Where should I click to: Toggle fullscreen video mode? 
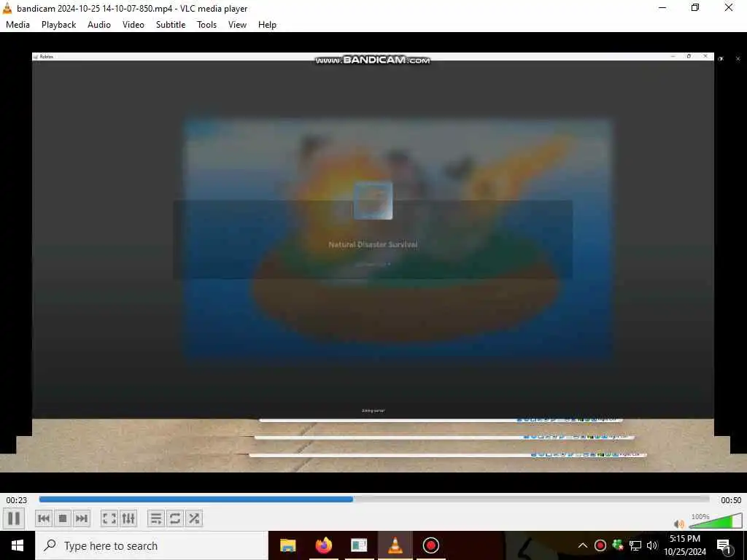tap(109, 518)
